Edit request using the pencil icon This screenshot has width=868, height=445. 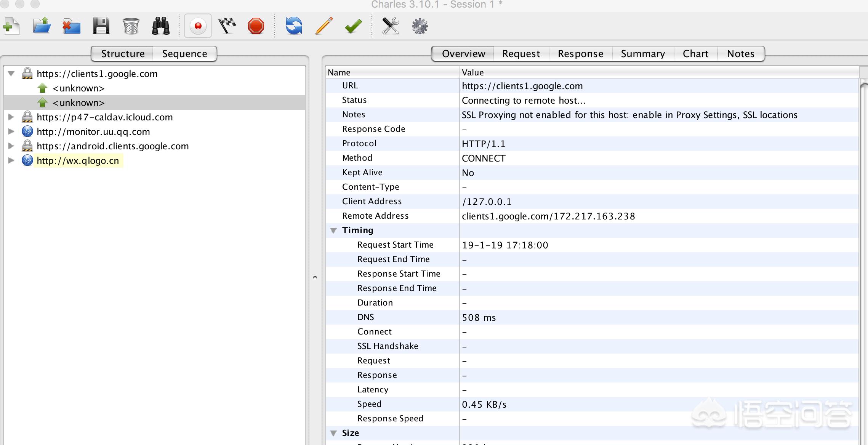tap(324, 26)
